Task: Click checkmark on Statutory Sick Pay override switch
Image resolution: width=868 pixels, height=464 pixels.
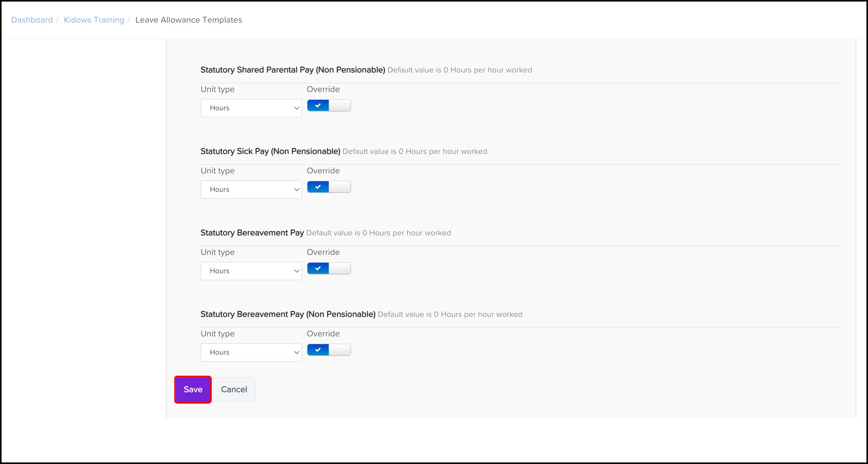Action: click(318, 187)
